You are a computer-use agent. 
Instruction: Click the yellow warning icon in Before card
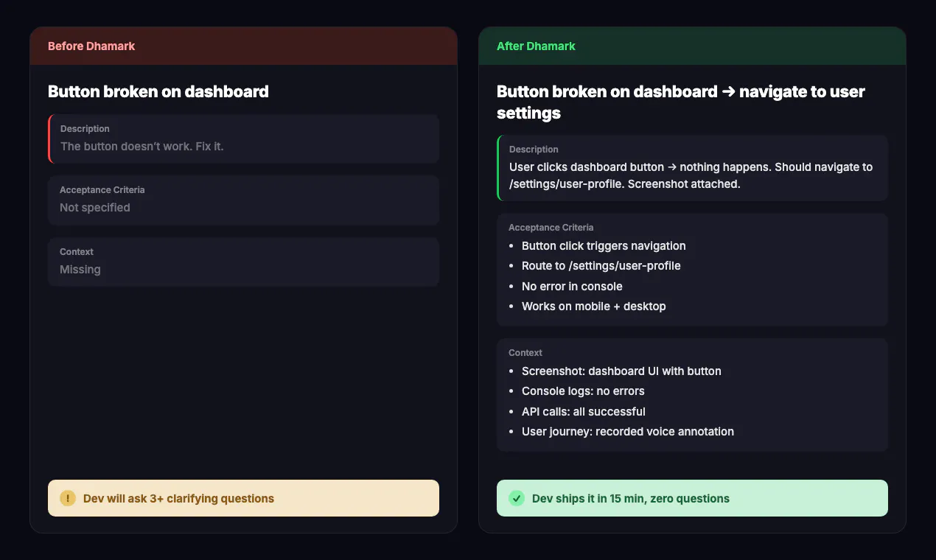(68, 498)
